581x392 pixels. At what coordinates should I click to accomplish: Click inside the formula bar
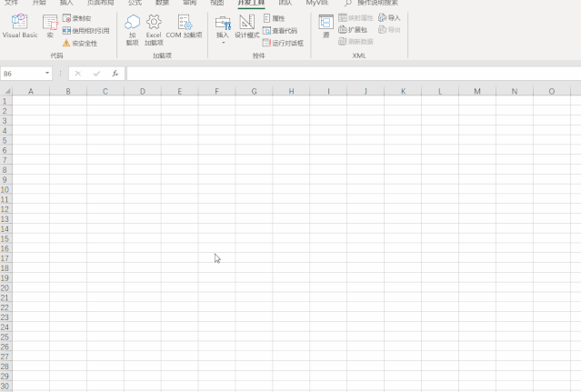click(x=354, y=74)
